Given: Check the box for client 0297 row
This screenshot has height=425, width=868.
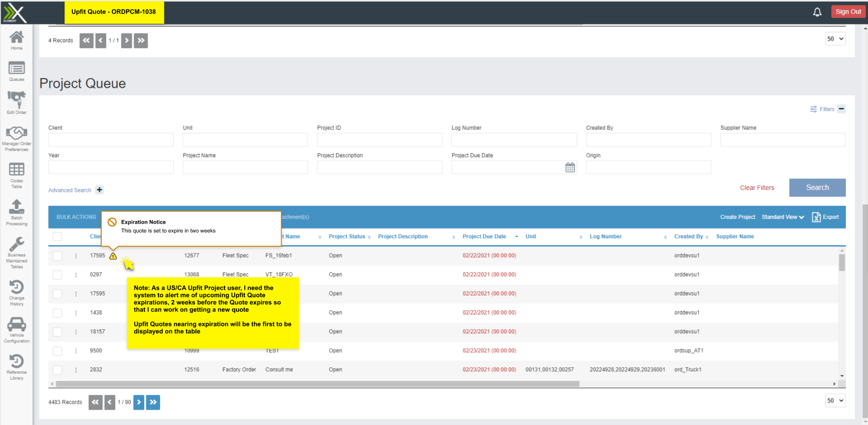Looking at the screenshot, I should pos(57,275).
